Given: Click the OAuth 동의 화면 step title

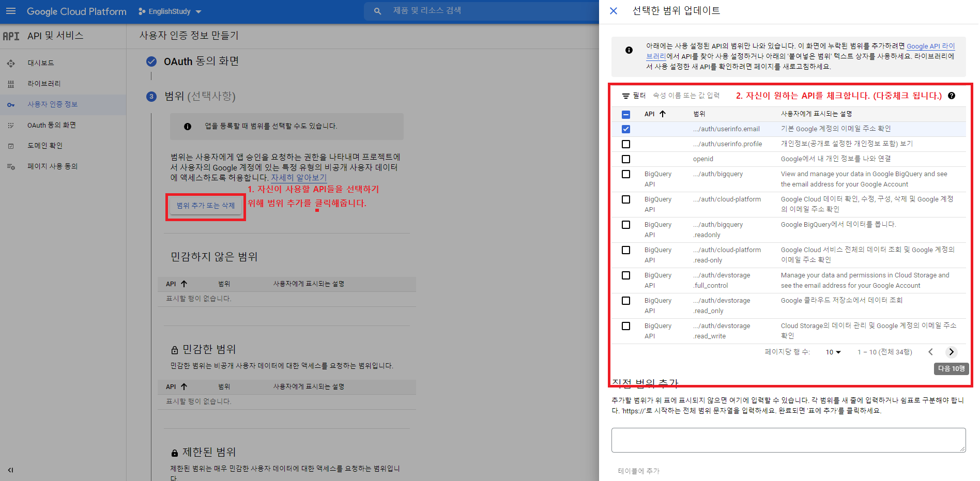Looking at the screenshot, I should tap(201, 61).
